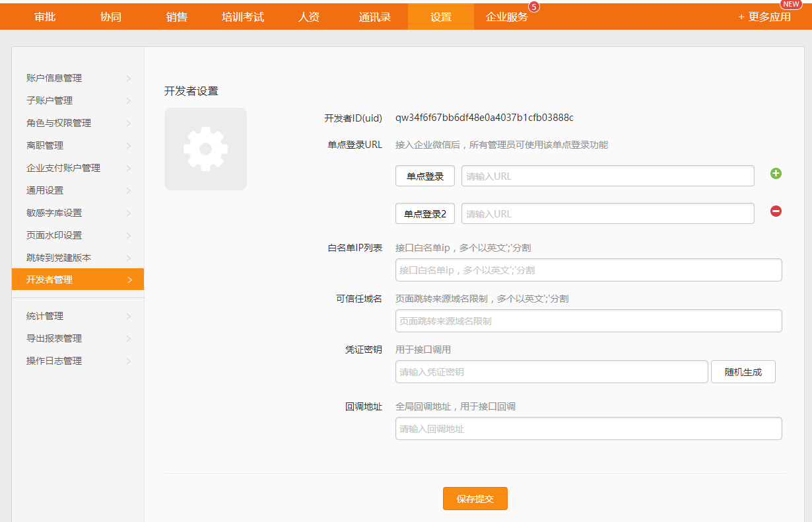Open the 通讯录 tab

click(375, 17)
